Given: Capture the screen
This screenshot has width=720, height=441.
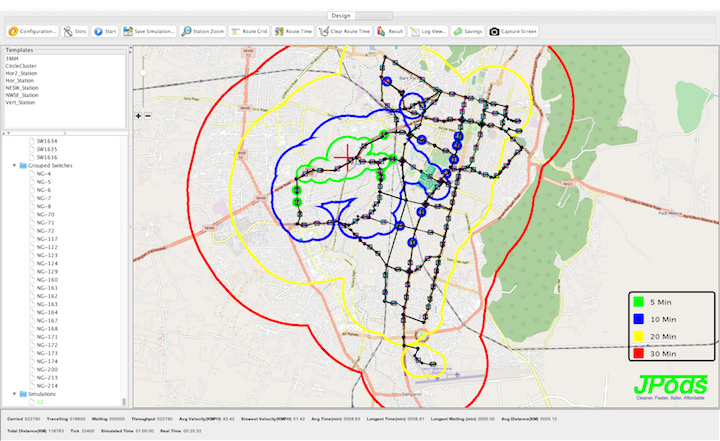Looking at the screenshot, I should tap(513, 31).
